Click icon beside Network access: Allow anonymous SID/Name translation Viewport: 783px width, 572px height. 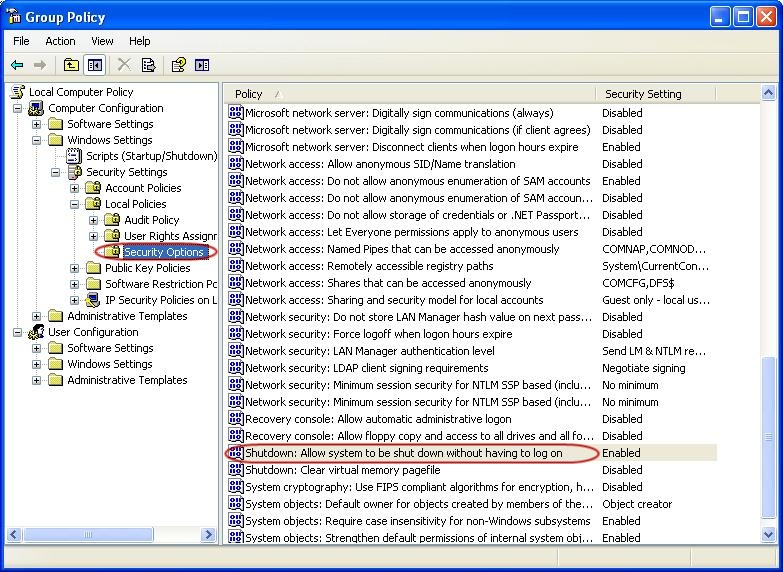coord(236,164)
